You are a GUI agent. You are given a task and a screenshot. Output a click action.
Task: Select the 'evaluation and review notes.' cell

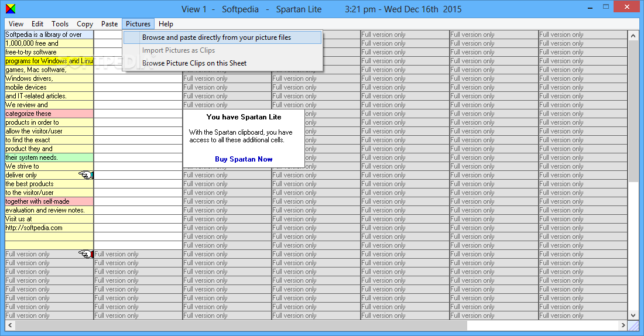(49, 210)
